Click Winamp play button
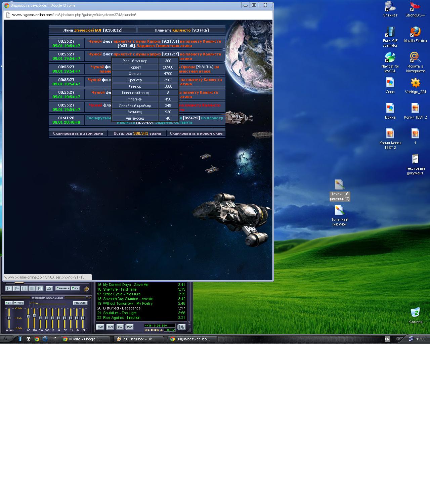Screen dimensions: 430x504 pyautogui.click(x=17, y=288)
